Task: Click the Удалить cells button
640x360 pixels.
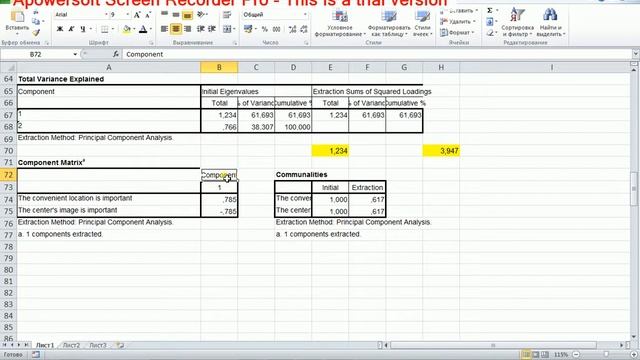Action: 458,22
